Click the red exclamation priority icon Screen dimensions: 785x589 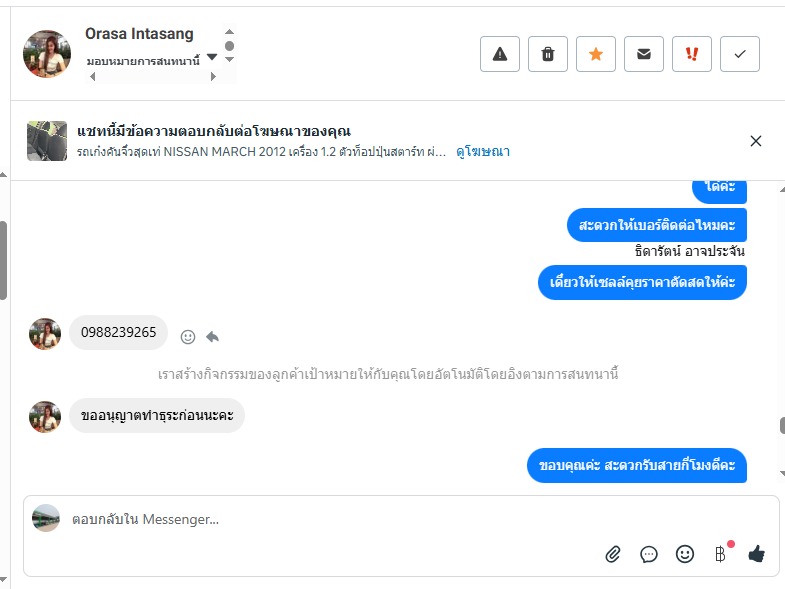point(692,54)
